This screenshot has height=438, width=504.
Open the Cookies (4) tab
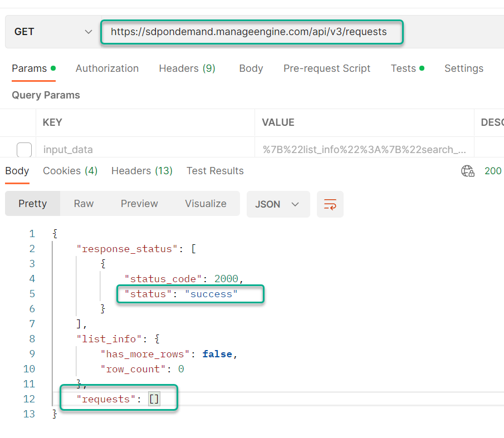(70, 171)
